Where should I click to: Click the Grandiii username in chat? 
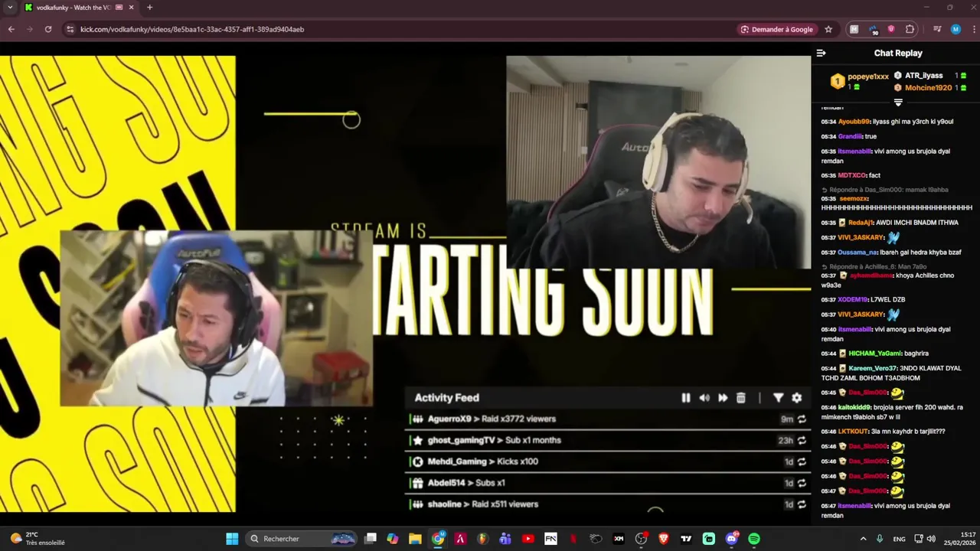(x=850, y=136)
